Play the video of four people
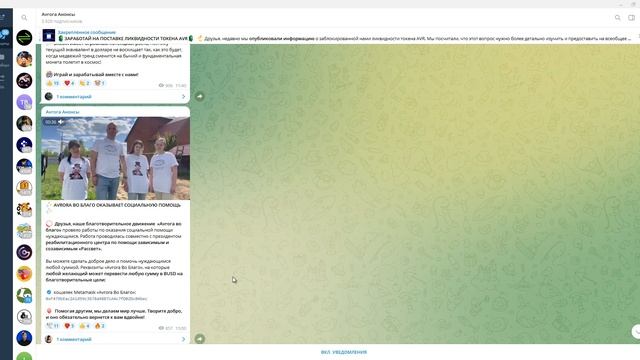 pos(116,158)
